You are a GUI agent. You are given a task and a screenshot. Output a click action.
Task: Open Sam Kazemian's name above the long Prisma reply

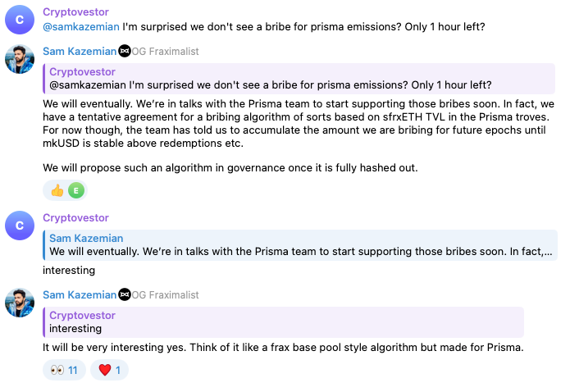(80, 52)
